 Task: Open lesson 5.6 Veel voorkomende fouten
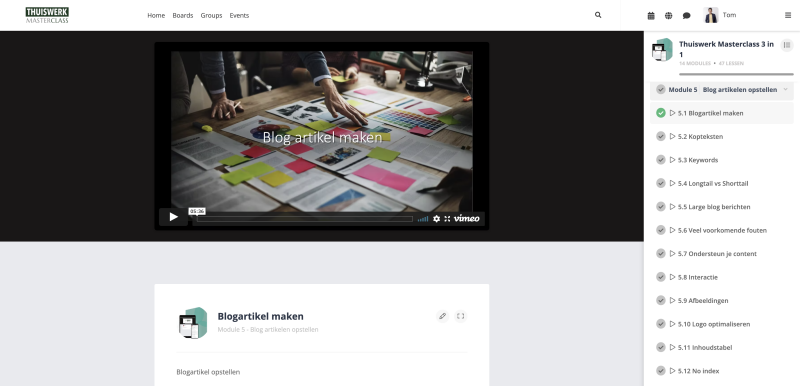(722, 230)
